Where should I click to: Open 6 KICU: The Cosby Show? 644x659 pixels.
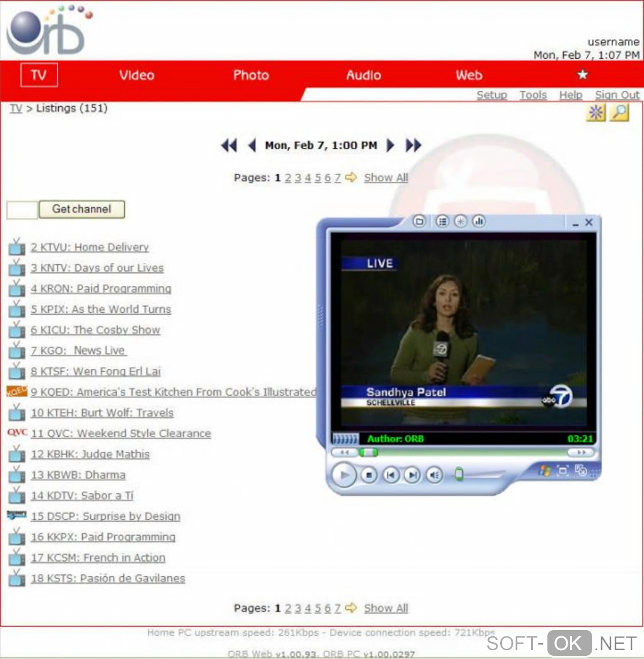coord(95,330)
